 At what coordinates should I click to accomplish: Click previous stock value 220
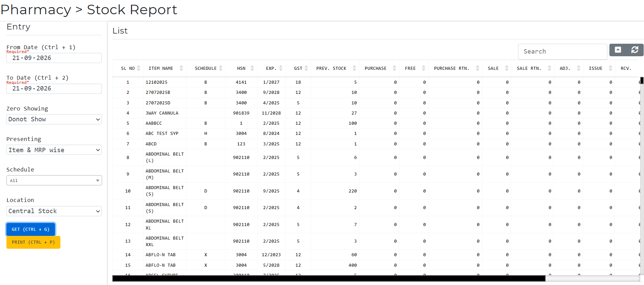pyautogui.click(x=353, y=191)
